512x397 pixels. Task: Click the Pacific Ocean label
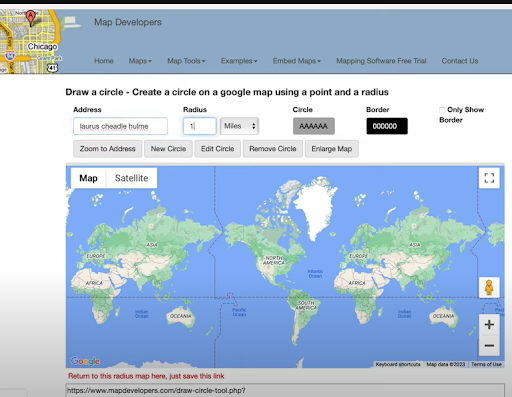pyautogui.click(x=239, y=312)
